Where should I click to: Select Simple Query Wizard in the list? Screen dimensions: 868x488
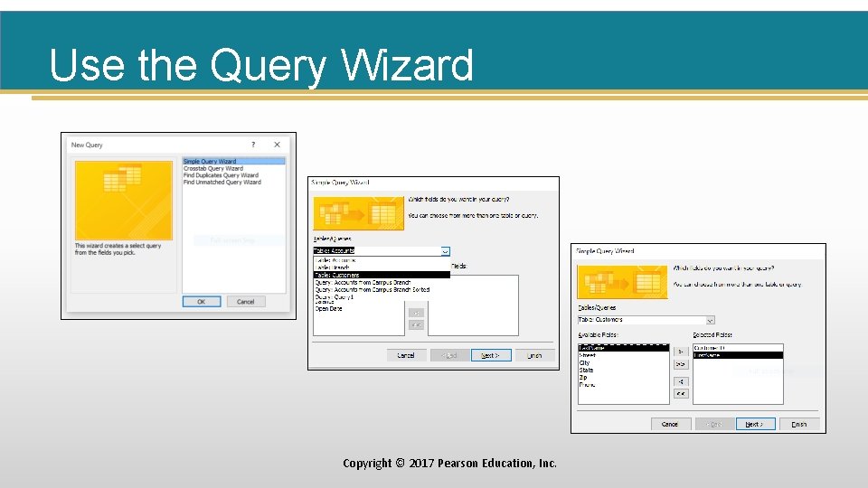click(233, 161)
